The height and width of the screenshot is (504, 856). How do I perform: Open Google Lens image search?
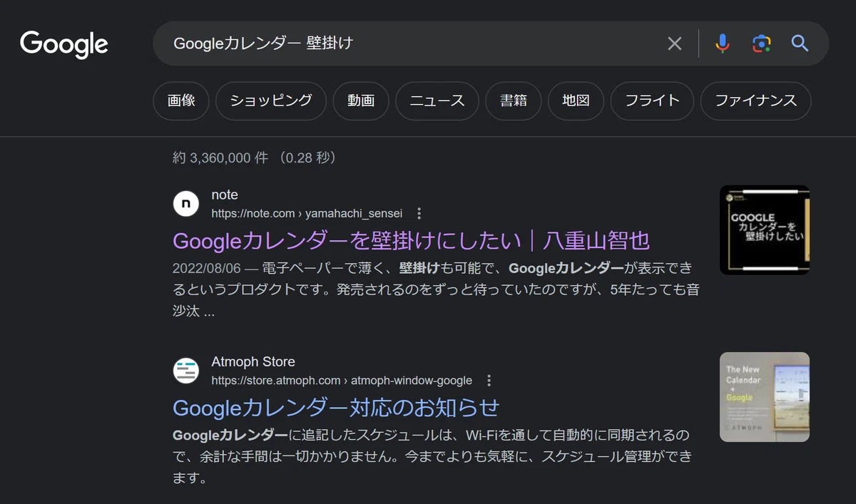pos(762,43)
